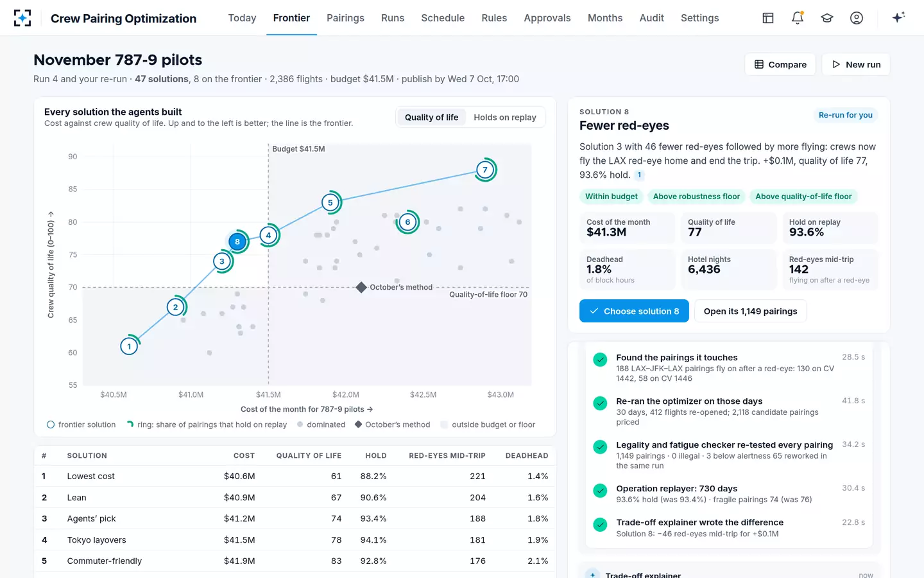Click the Quality of Life column header
The image size is (924, 578).
[x=309, y=455]
